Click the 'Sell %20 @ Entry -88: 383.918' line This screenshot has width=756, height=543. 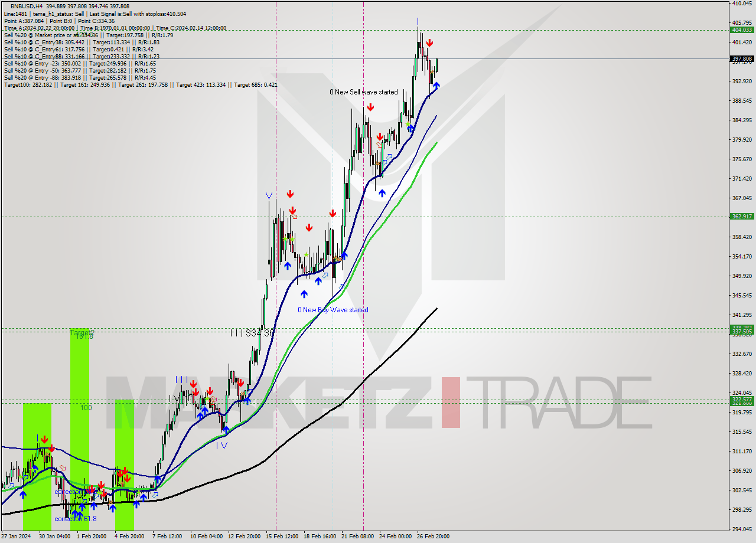tap(80, 77)
